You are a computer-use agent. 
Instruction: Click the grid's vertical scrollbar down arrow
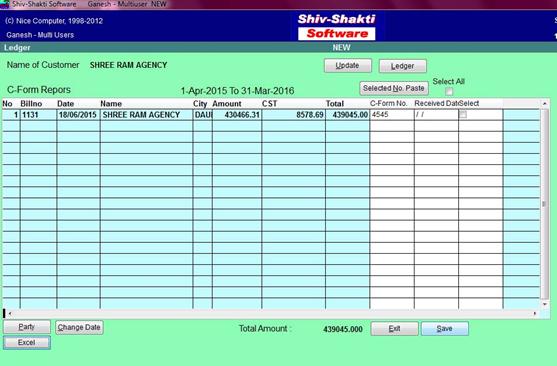[545, 305]
